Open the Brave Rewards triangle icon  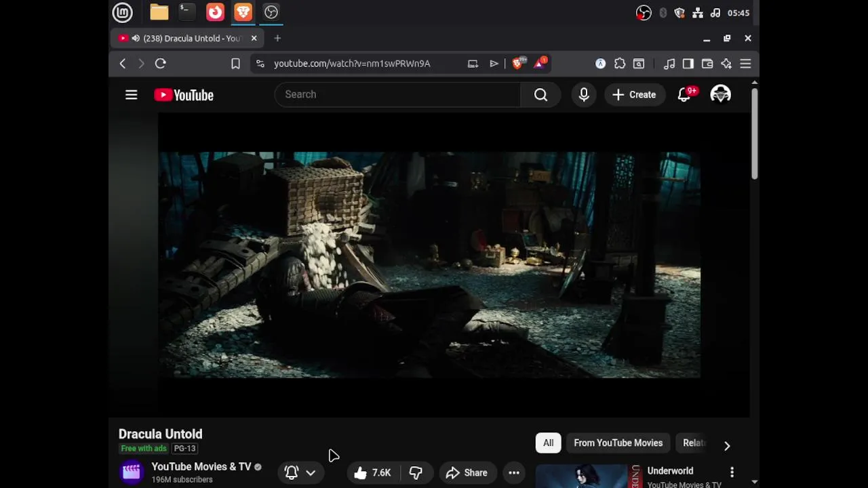pos(540,63)
